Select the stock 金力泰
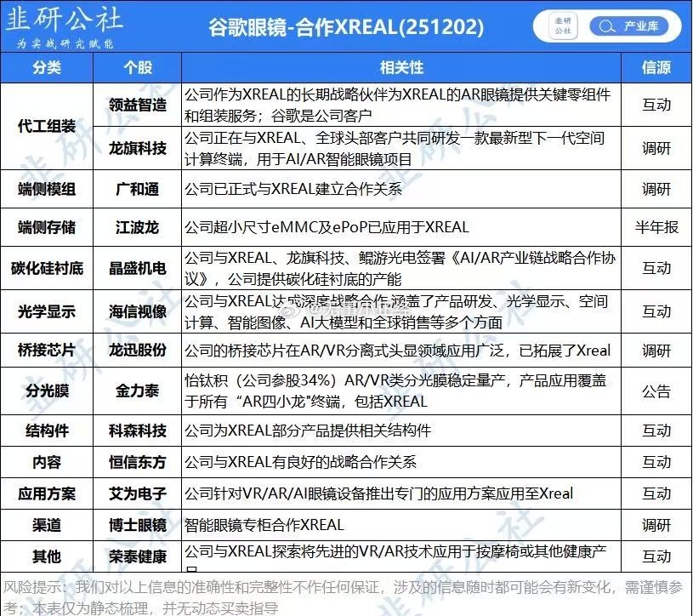 coord(138,391)
